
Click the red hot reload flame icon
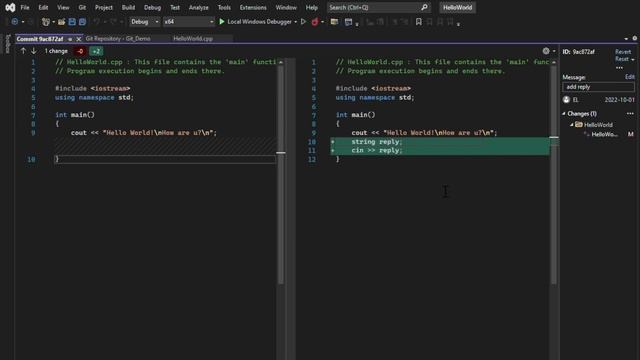click(314, 22)
